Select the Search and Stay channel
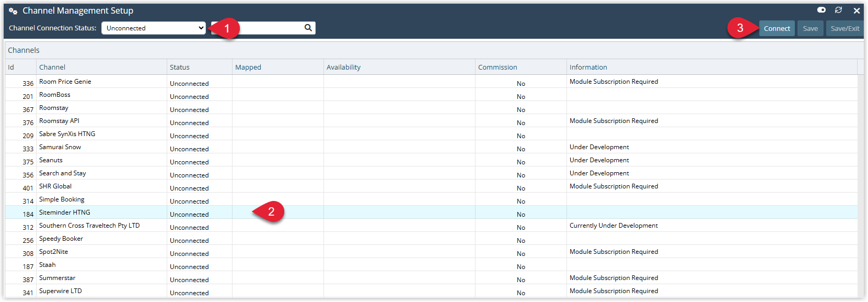 (431, 173)
